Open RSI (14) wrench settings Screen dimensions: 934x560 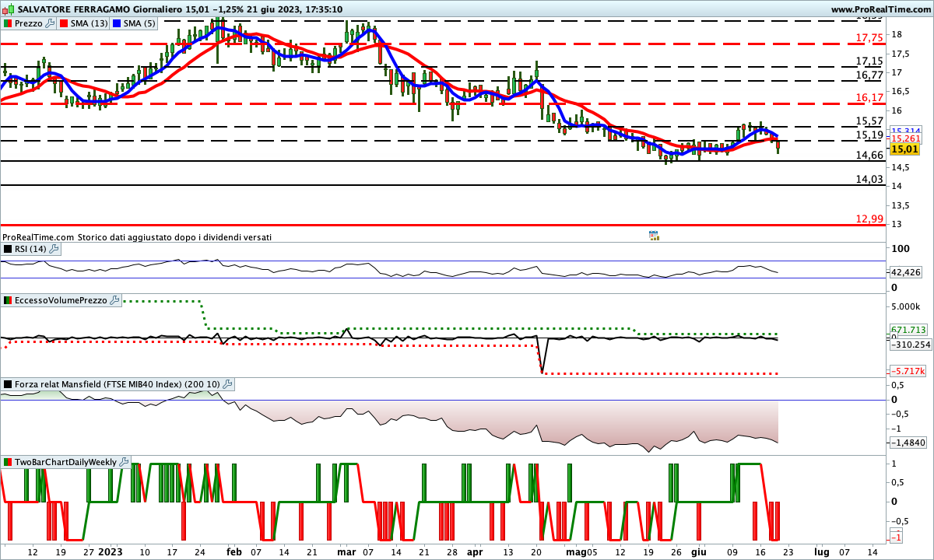point(54,249)
